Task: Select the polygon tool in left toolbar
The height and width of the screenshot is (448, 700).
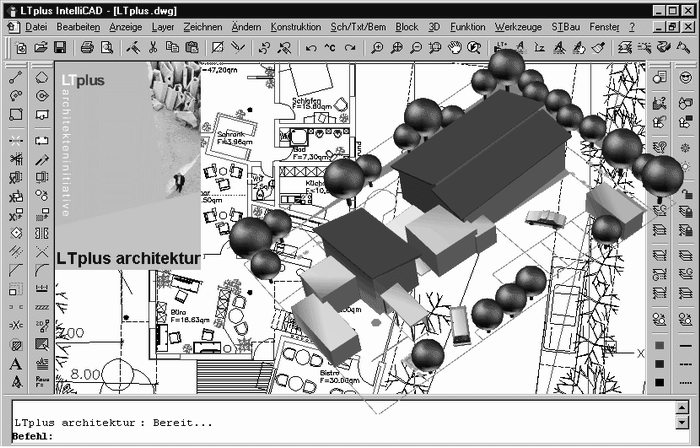Action: 42,78
